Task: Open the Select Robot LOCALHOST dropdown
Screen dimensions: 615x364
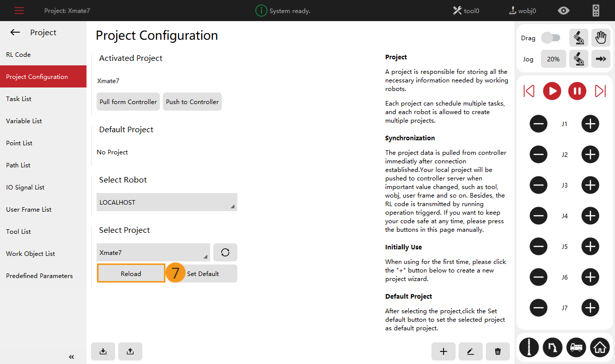Action: 166,202
